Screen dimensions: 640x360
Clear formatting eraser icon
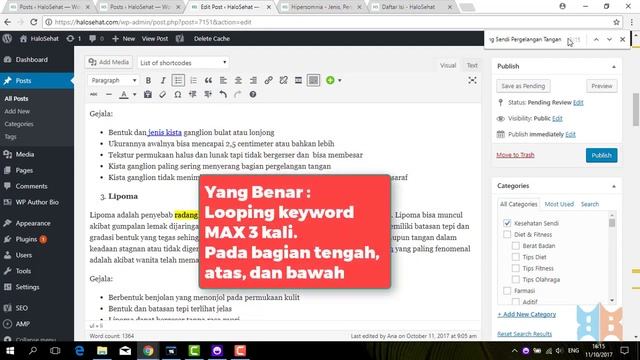point(162,94)
